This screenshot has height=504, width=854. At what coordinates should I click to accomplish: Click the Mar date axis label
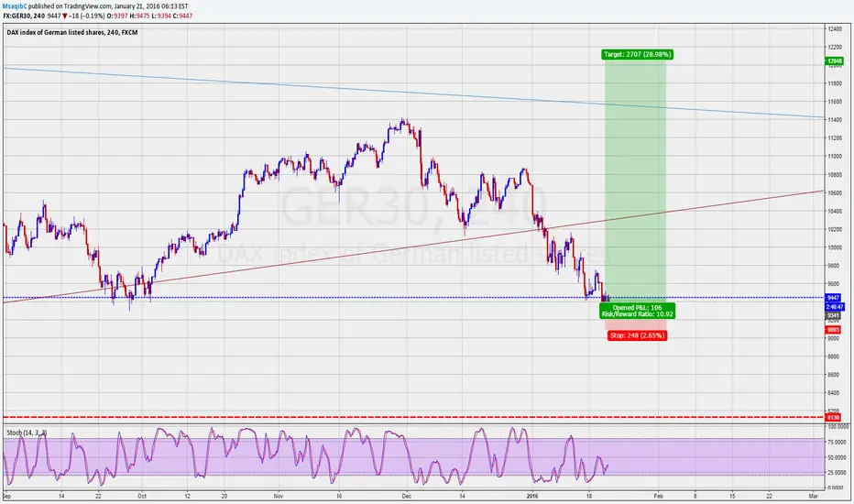tap(814, 496)
